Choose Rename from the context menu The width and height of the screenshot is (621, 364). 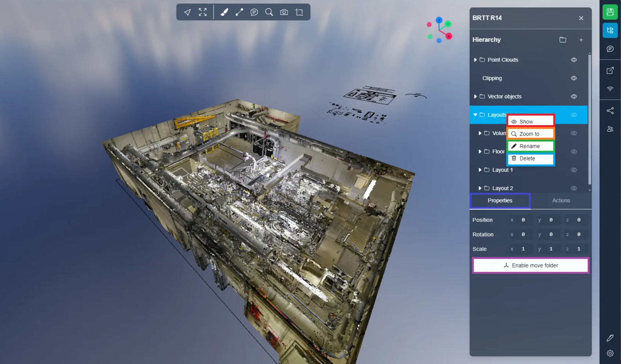[530, 146]
